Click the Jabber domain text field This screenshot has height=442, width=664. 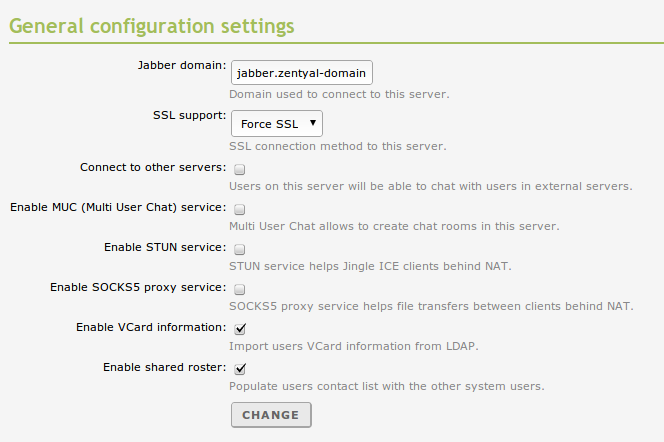coord(302,73)
